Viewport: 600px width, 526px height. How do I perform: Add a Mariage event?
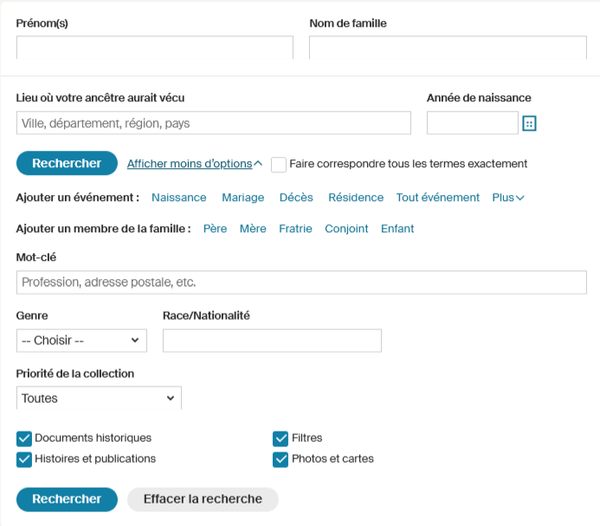[243, 198]
